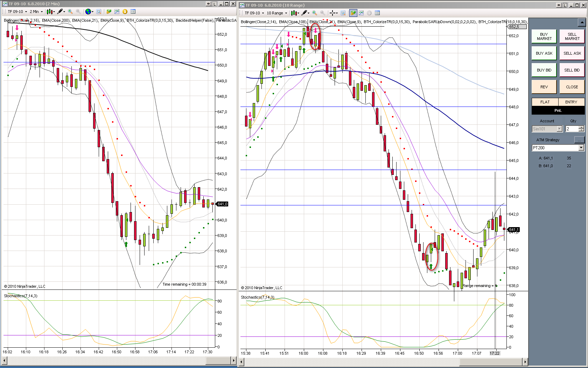The width and height of the screenshot is (588, 368).
Task: Zoom in on the 10 Range chart
Action: 315,13
